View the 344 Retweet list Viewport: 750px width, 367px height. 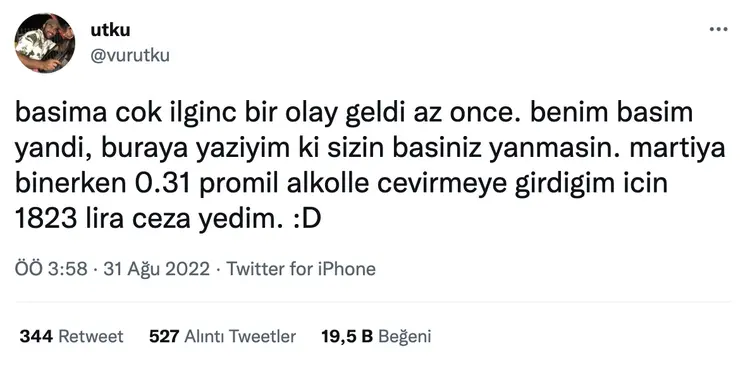(x=71, y=336)
